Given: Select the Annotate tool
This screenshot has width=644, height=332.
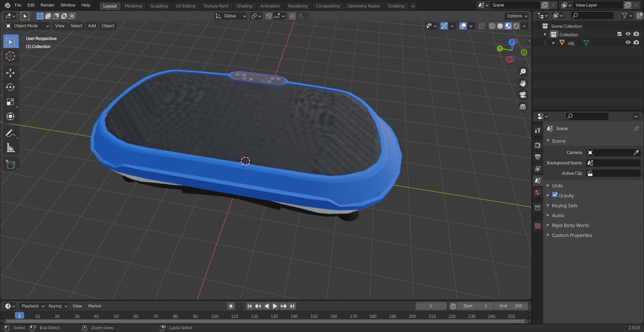Looking at the screenshot, I should [x=10, y=134].
